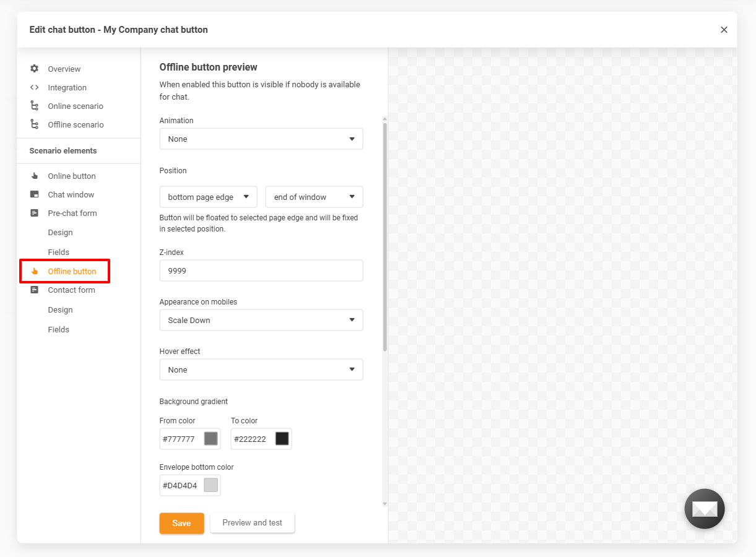Click the envelope offline button preview
Screen dimensions: 756x557
(x=704, y=509)
